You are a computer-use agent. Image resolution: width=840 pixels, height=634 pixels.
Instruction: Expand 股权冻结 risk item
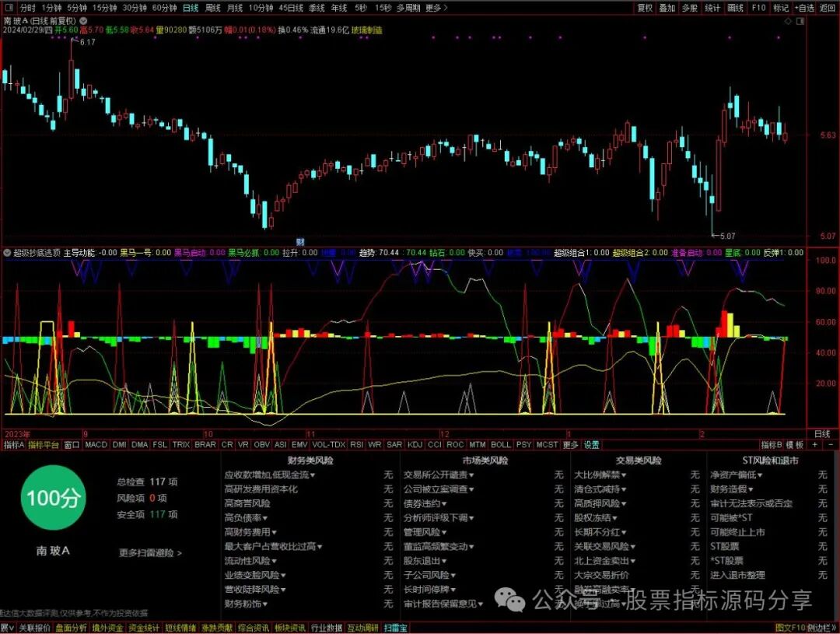pos(596,518)
